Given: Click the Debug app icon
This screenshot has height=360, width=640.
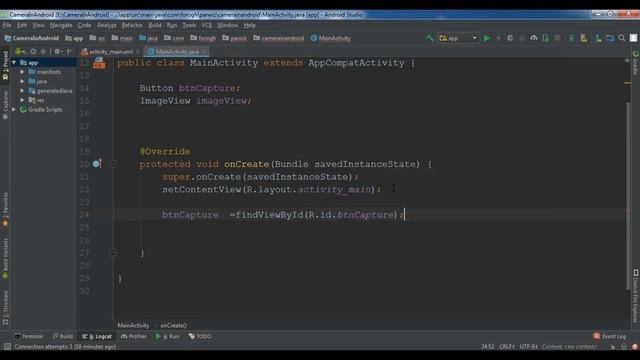Looking at the screenshot, I should 510,38.
